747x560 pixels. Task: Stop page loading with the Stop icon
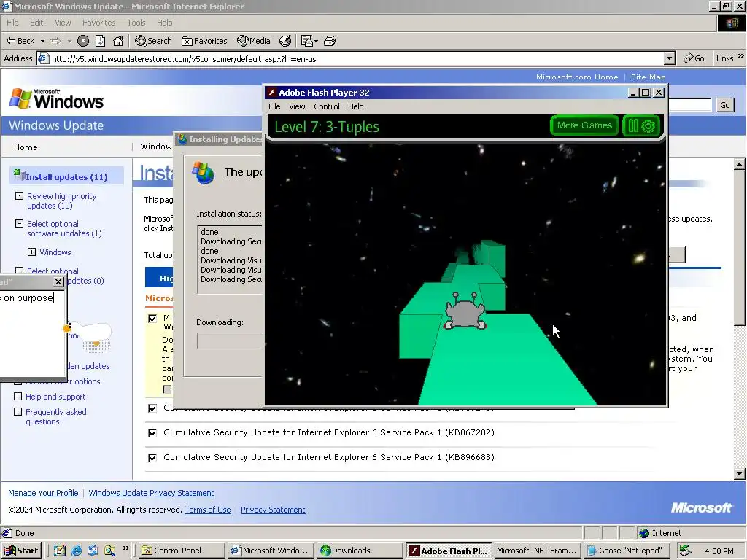click(83, 41)
